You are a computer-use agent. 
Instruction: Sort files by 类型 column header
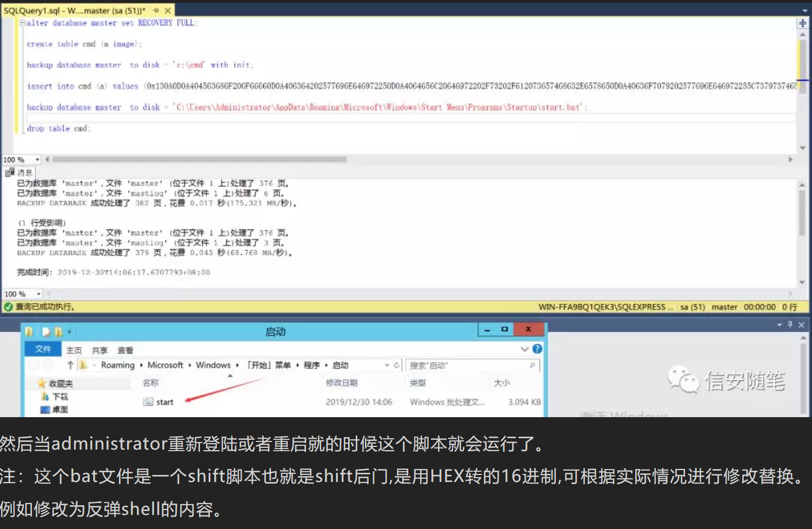click(x=418, y=383)
